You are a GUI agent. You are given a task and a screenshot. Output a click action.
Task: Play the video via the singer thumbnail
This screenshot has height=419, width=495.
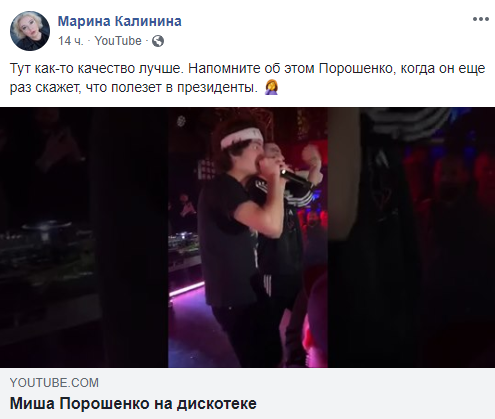(247, 237)
